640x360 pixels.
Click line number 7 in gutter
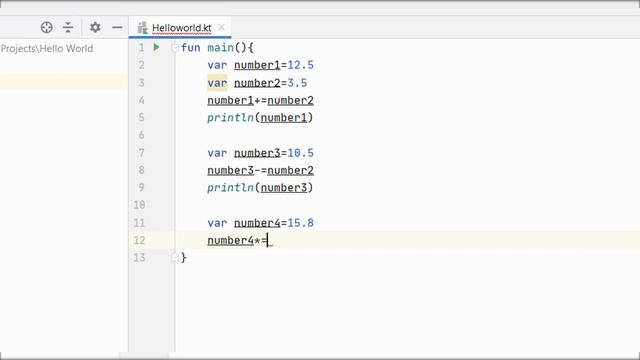141,153
